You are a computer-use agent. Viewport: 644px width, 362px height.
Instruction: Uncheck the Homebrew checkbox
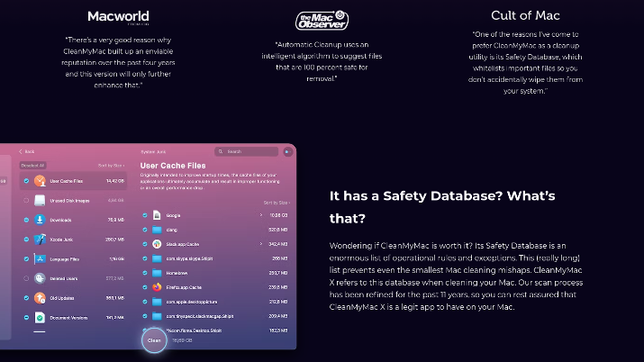point(145,273)
